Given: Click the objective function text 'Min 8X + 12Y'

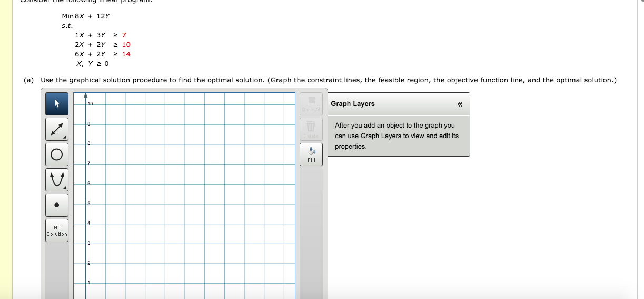Looking at the screenshot, I should coord(86,16).
